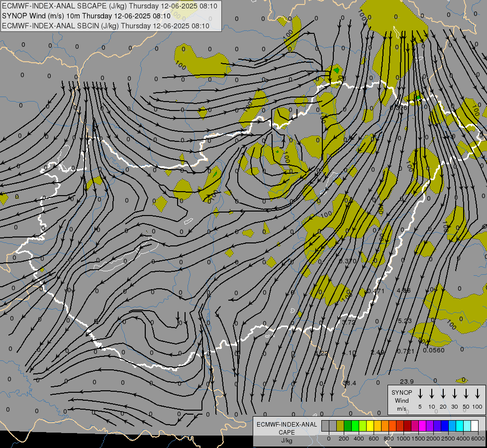Click the map value 23.9

coord(407,381)
